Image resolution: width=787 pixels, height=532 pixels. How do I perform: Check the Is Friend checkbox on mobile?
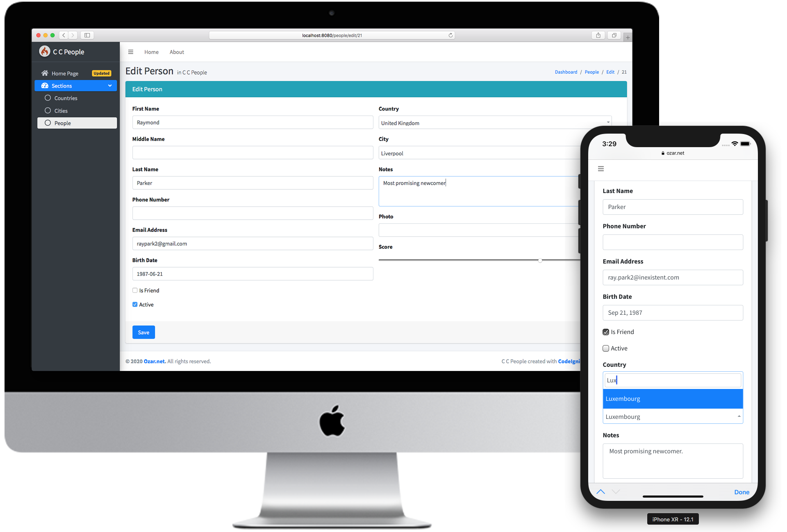607,332
